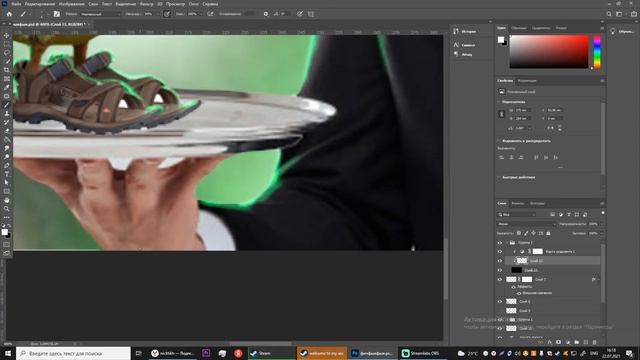Select the Eraser tool
The height and width of the screenshot is (360, 640).
(7, 131)
